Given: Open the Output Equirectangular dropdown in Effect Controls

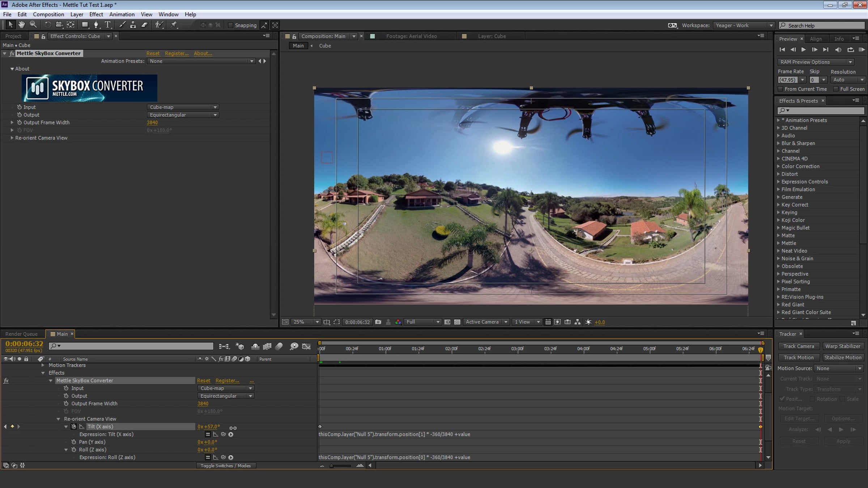Looking at the screenshot, I should 183,115.
